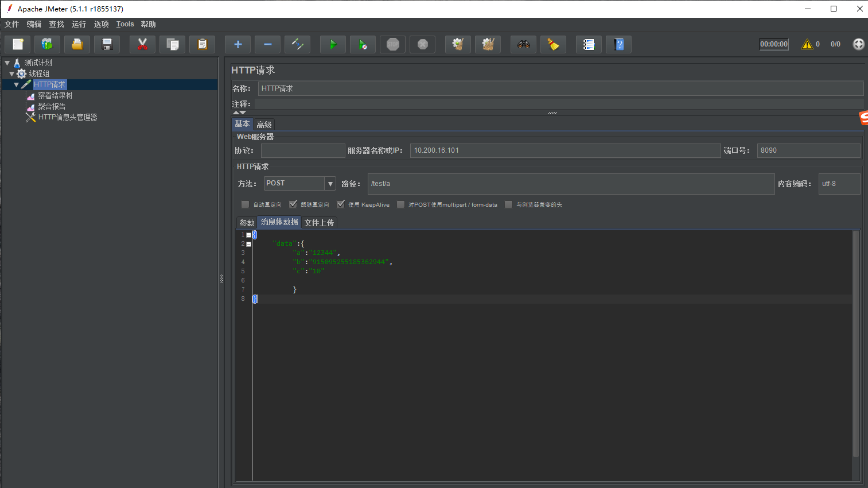Enable the 与浏览器兼容的头 checkbox
Viewport: 868px width, 488px height.
[x=508, y=204]
